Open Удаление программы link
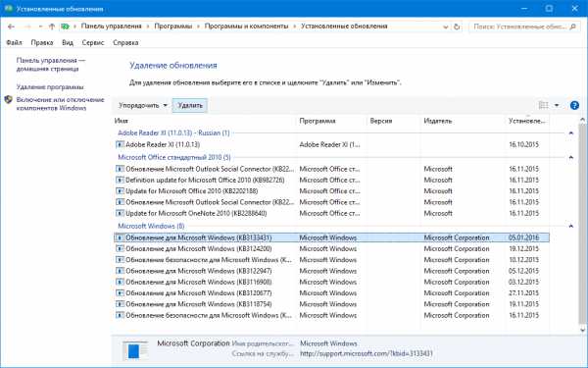This screenshot has height=368, width=588. [x=50, y=87]
